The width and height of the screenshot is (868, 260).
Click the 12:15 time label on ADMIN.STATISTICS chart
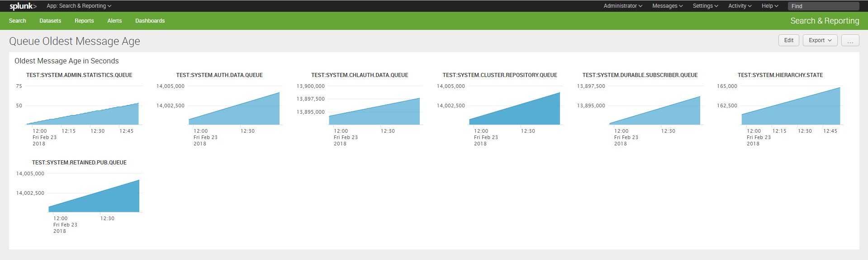click(69, 131)
